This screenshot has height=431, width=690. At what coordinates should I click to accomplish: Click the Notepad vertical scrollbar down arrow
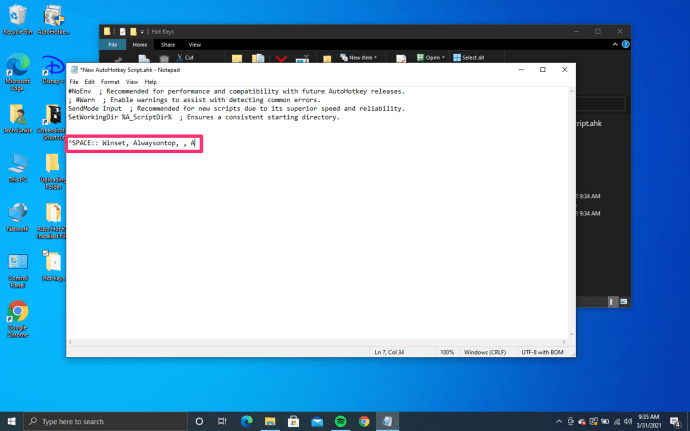click(x=572, y=334)
